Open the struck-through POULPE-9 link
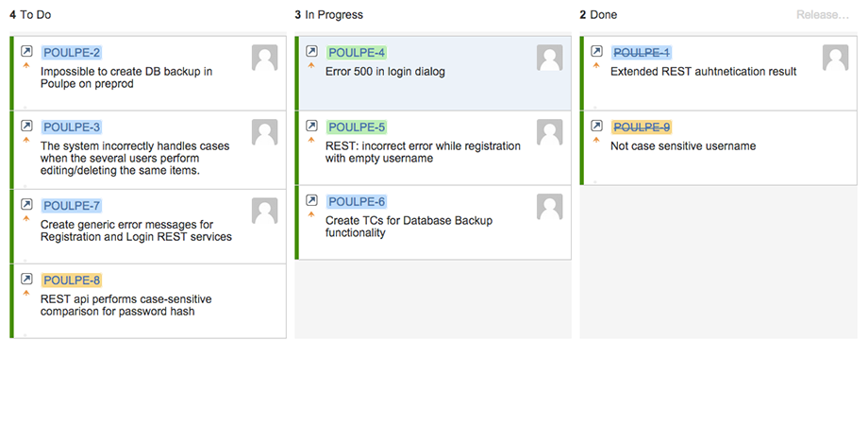 [642, 127]
